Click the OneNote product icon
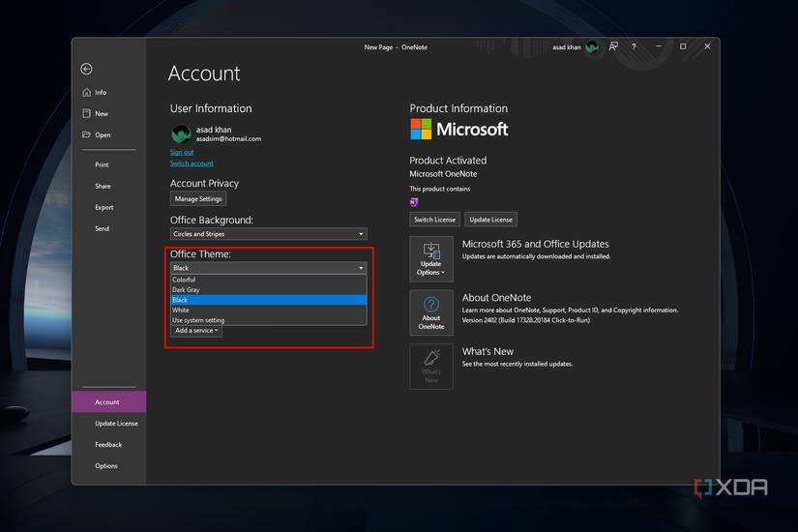The image size is (798, 532). 414,202
